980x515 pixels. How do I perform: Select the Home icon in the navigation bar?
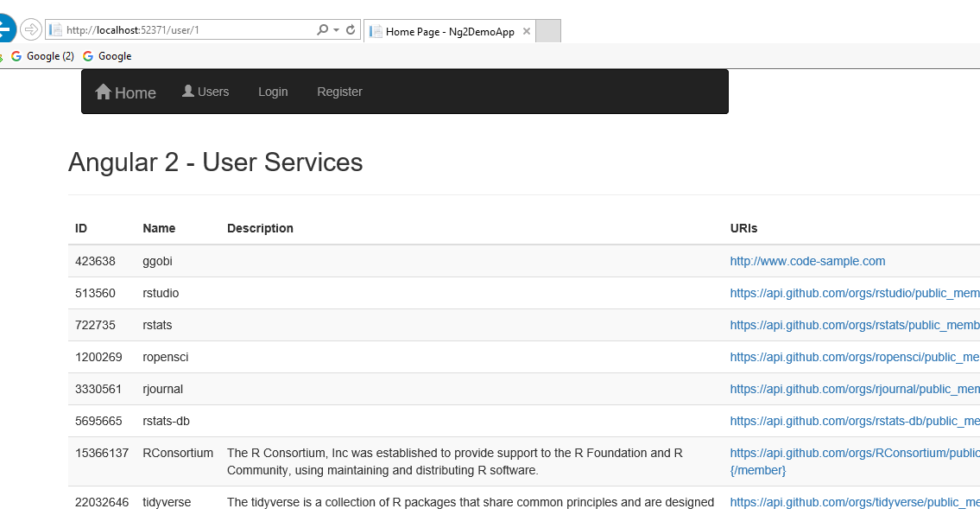102,92
